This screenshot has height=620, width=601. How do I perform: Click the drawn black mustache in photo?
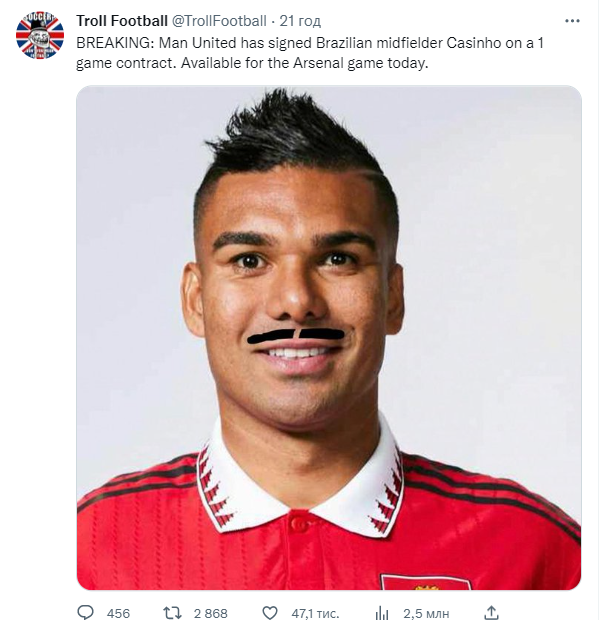tap(296, 336)
